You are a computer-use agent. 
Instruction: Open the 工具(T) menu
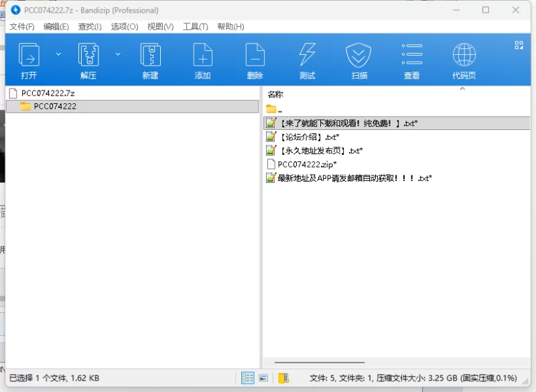[x=195, y=27]
